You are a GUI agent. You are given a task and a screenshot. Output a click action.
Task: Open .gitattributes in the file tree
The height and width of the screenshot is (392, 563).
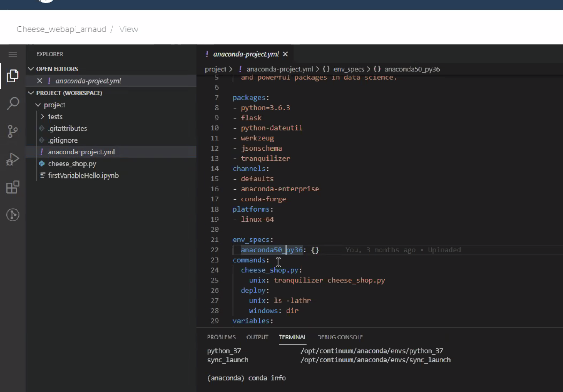(68, 129)
